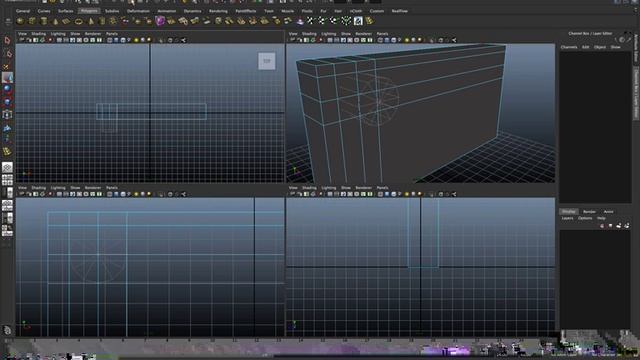Switch to the four view layout
The height and width of the screenshot is (360, 640).
(7, 180)
